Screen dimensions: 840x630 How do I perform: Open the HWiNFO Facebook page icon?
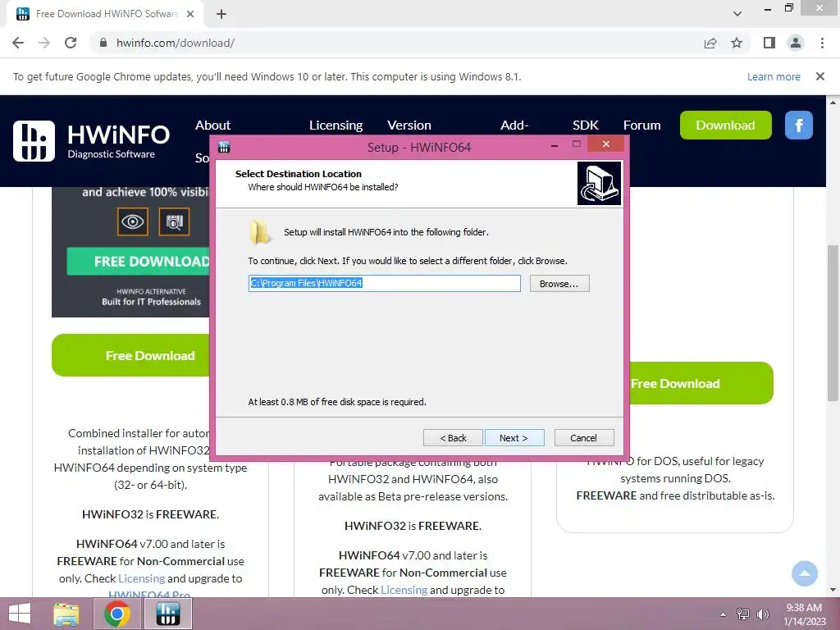coord(799,125)
